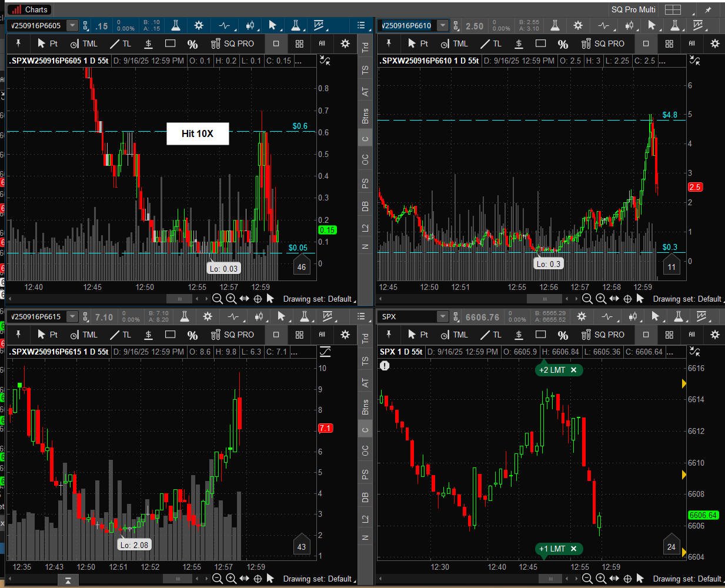Image resolution: width=725 pixels, height=588 pixels.
Task: Expand the SPX symbol dropdown arrow
Action: click(x=442, y=317)
